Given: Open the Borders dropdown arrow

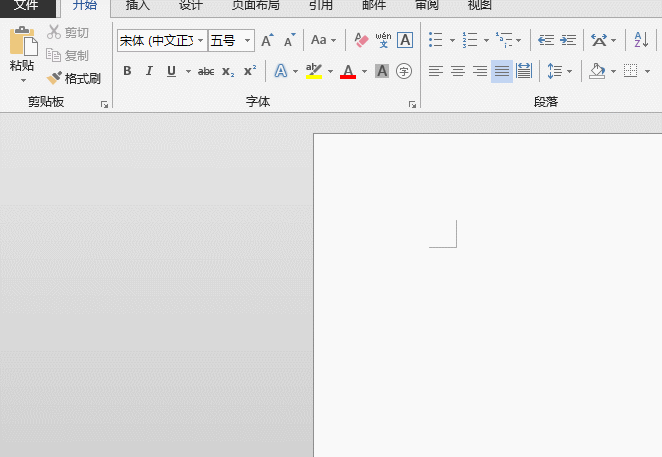Looking at the screenshot, I should click(x=647, y=71).
